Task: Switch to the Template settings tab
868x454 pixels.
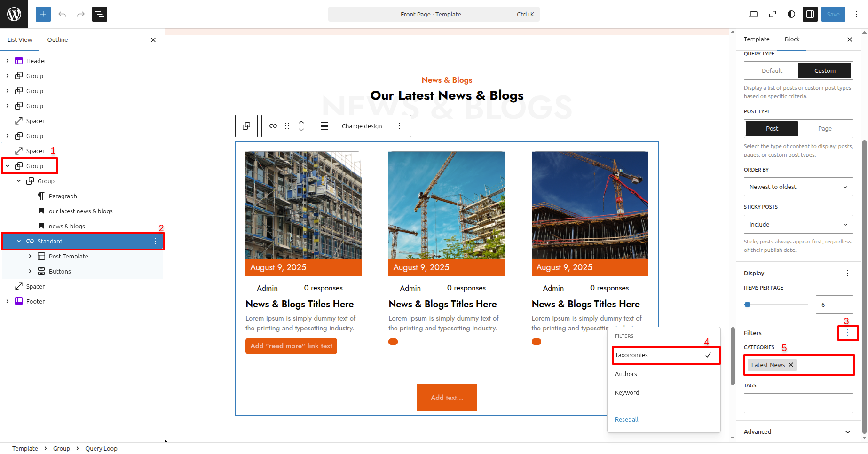Action: (x=756, y=39)
